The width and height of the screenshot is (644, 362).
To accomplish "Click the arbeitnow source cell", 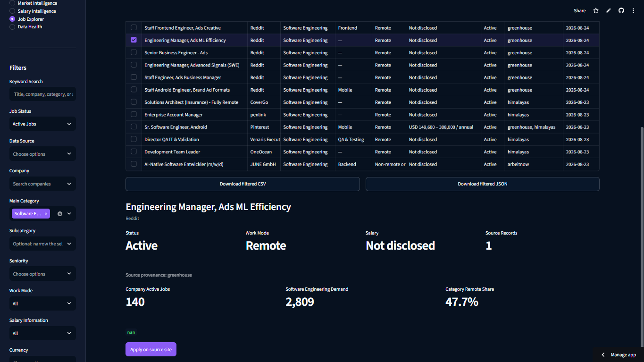I will point(534,164).
